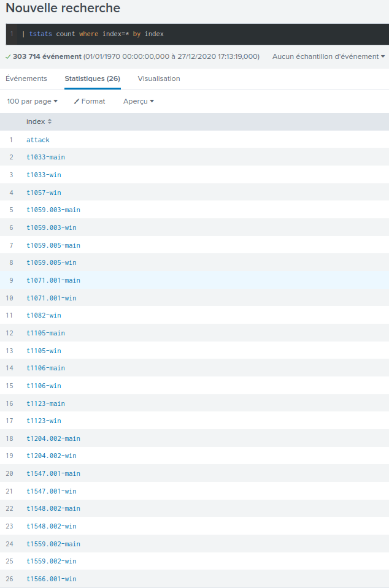This screenshot has width=389, height=588.
Task: Open the '100 par page' dropdown
Action: coord(32,101)
